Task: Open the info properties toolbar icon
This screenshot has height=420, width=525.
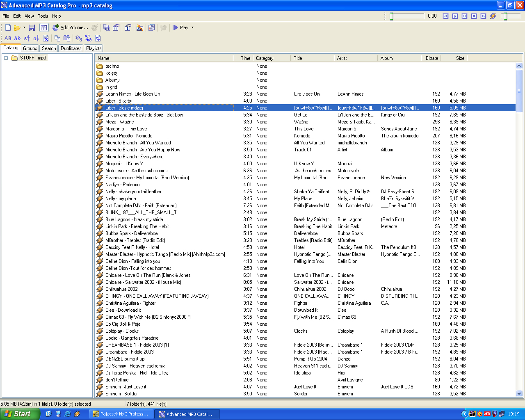Action: [128, 27]
